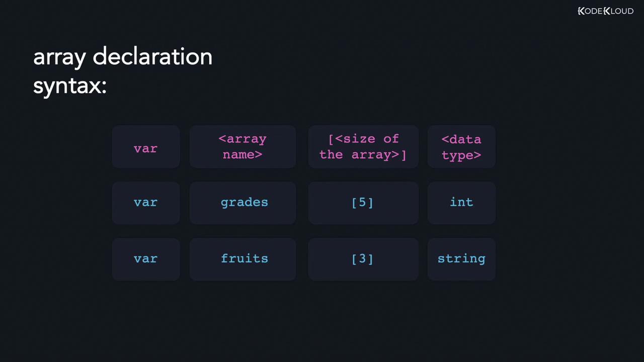Click the '<data type>' placeholder box
Viewport: 644px width, 362px height.
461,147
